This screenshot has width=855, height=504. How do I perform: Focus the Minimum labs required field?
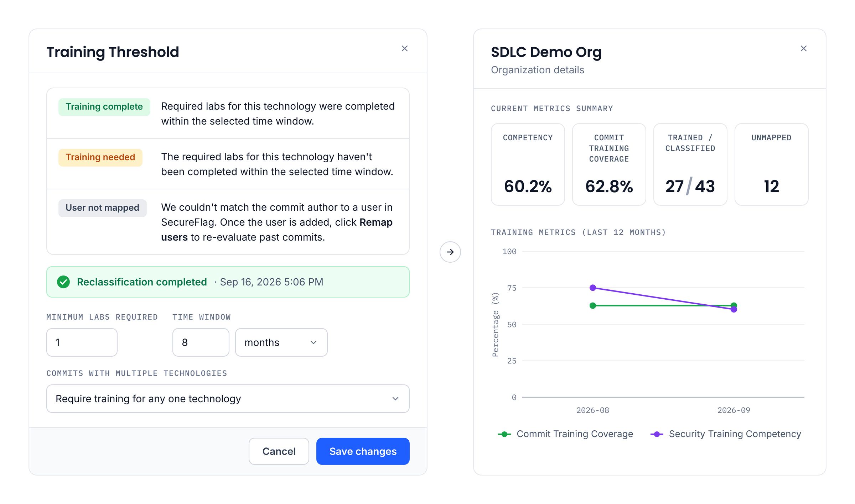click(82, 342)
